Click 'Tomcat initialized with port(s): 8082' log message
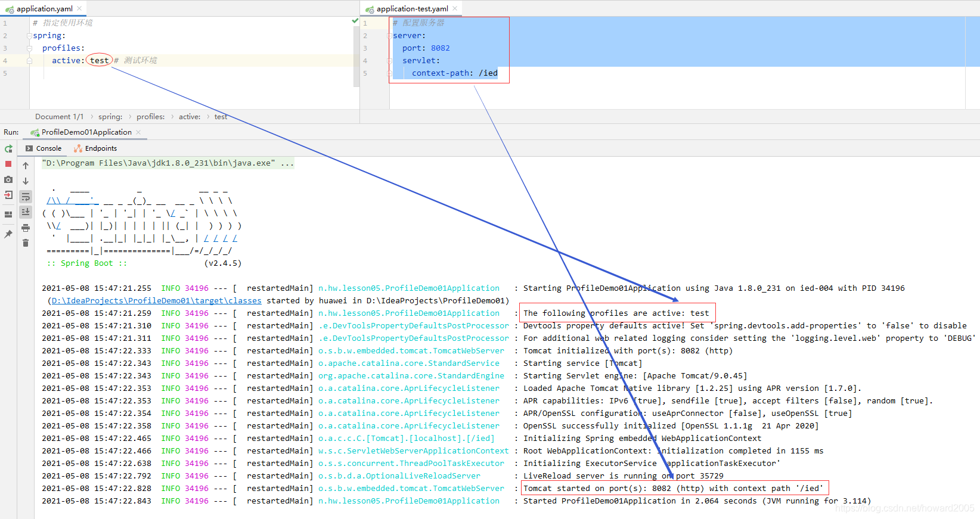 (x=628, y=351)
